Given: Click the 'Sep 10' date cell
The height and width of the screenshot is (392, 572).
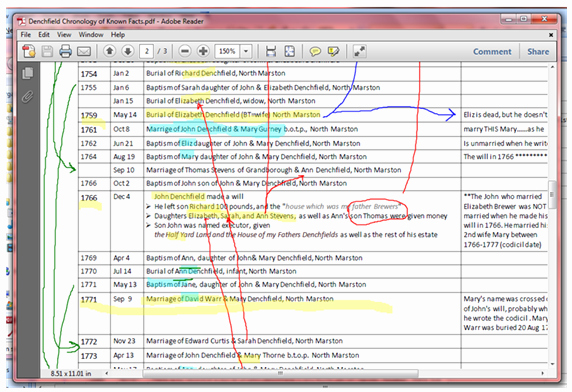Looking at the screenshot, I should tap(124, 170).
